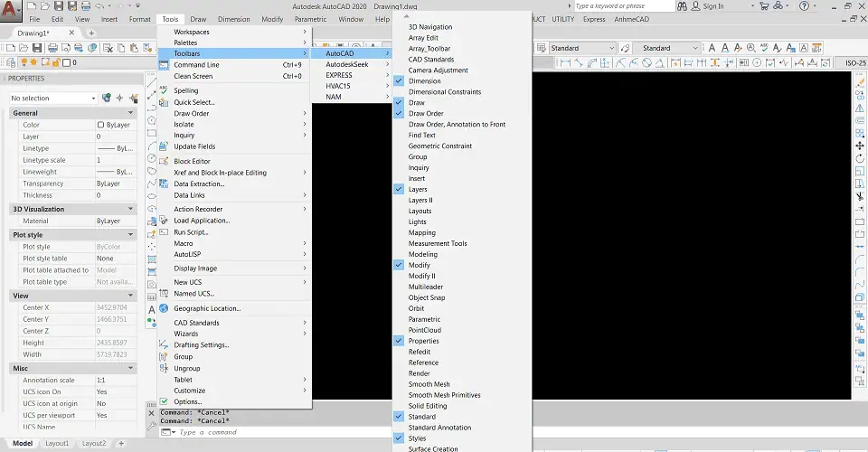
Task: Open the Workspaces submenu in Tools menu
Action: click(x=235, y=32)
